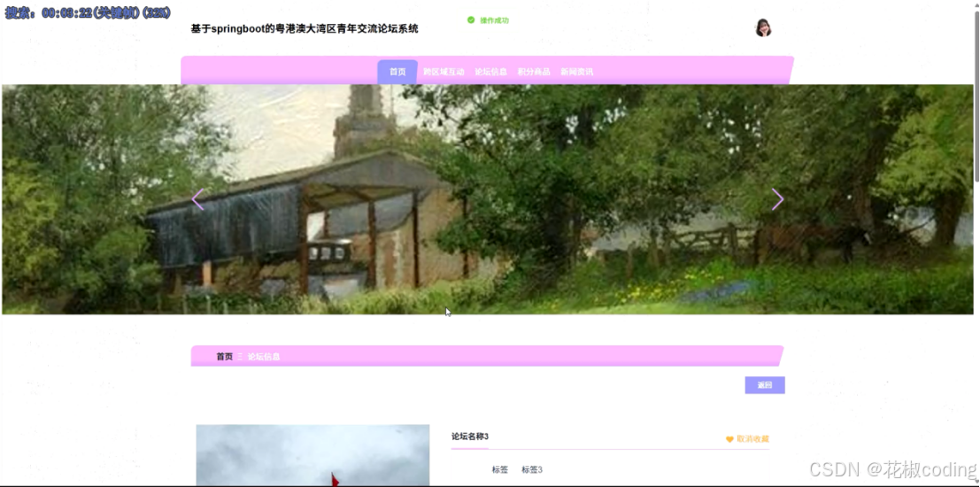Click 取消收藏 to unfavorite the forum

coord(753,439)
